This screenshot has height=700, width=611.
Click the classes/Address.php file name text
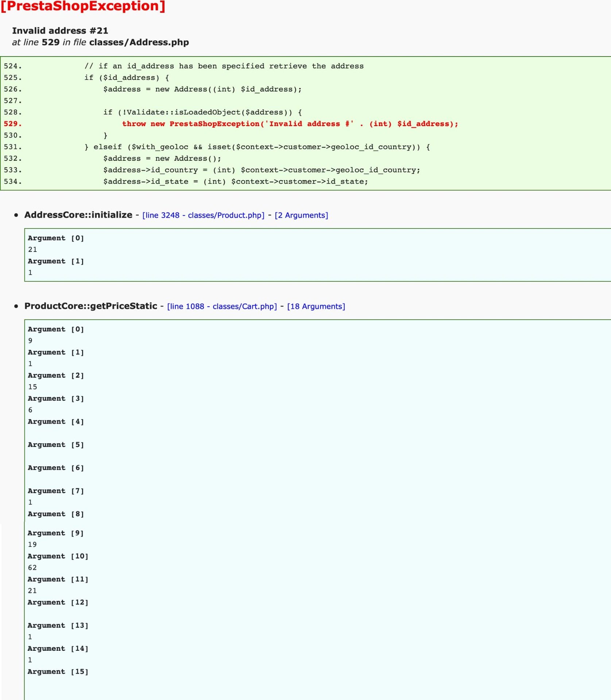coord(139,42)
